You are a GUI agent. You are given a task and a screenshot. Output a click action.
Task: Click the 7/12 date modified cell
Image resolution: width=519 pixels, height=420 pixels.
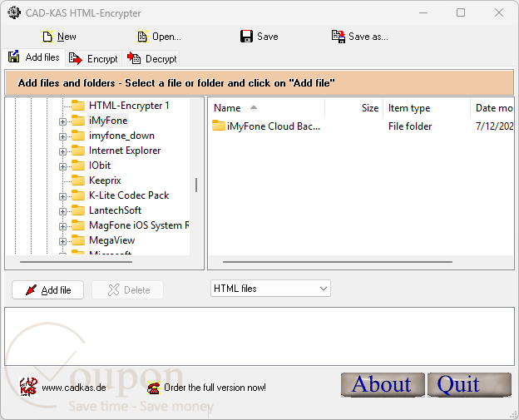[495, 126]
